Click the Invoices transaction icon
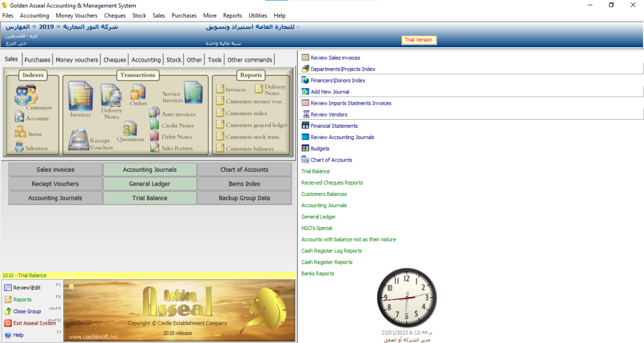This screenshot has width=644, height=343. [80, 97]
